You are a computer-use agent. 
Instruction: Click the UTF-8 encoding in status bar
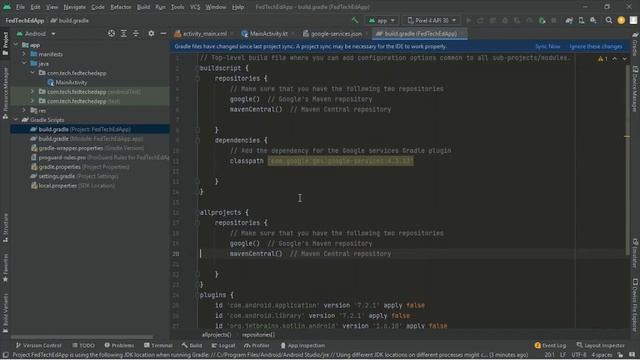[x=579, y=355]
